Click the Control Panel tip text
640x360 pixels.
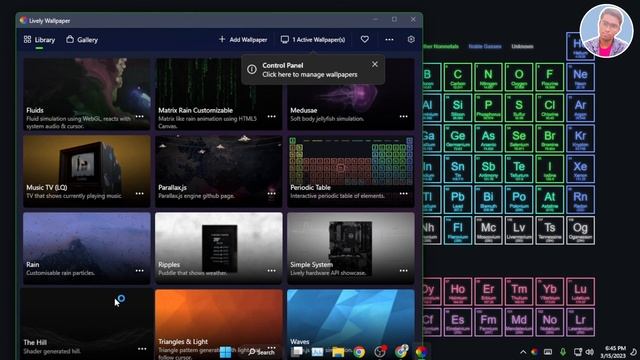tap(309, 70)
